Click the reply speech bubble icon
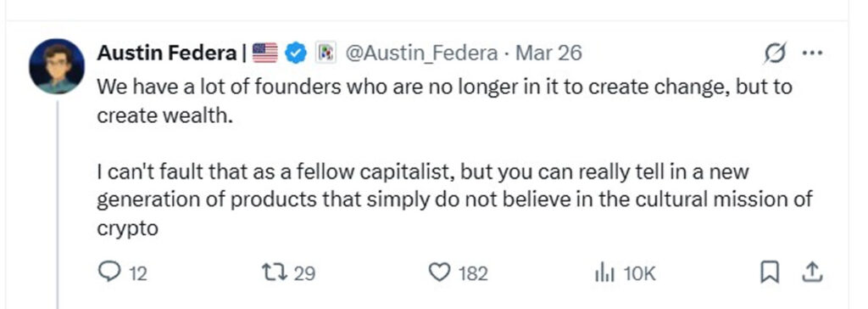This screenshot has width=868, height=309. [108, 272]
